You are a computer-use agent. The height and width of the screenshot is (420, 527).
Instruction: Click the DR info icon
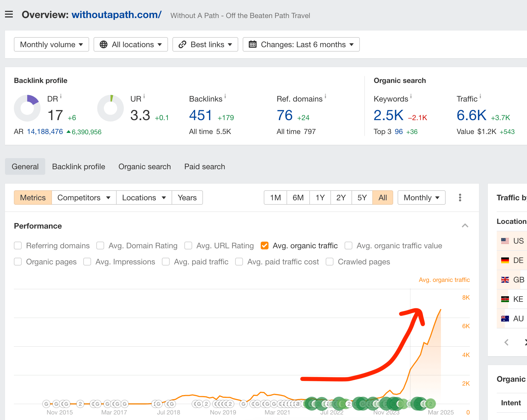[61, 96]
